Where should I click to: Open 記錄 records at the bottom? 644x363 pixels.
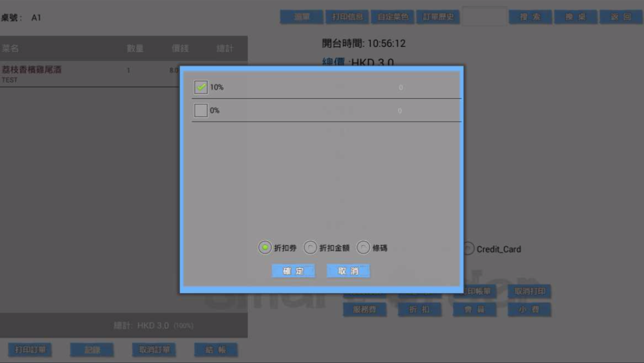click(92, 350)
